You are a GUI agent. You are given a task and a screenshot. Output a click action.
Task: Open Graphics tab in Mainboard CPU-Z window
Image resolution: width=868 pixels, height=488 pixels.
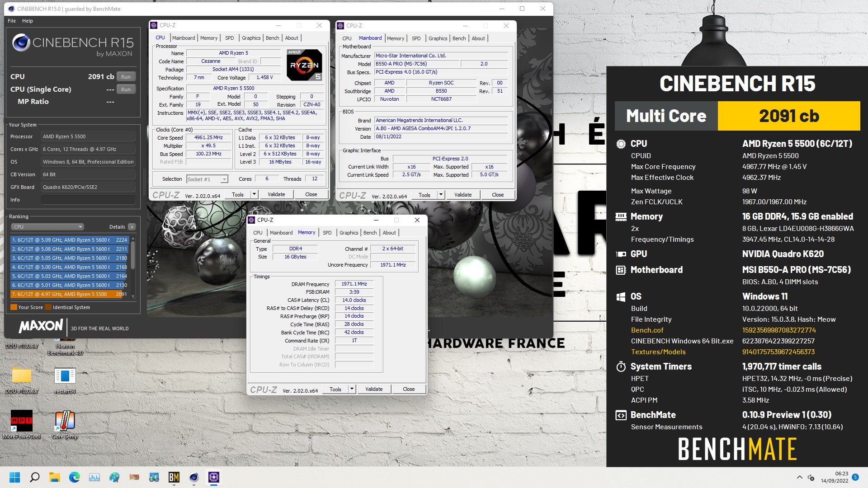pos(438,38)
